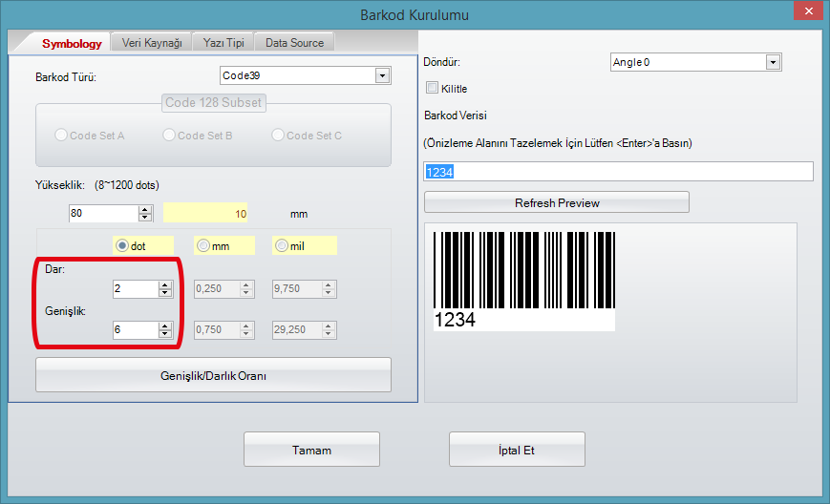Screen dimensions: 830x504
Task: Open the Barkod Türü Code39 dropdown
Action: pos(382,75)
